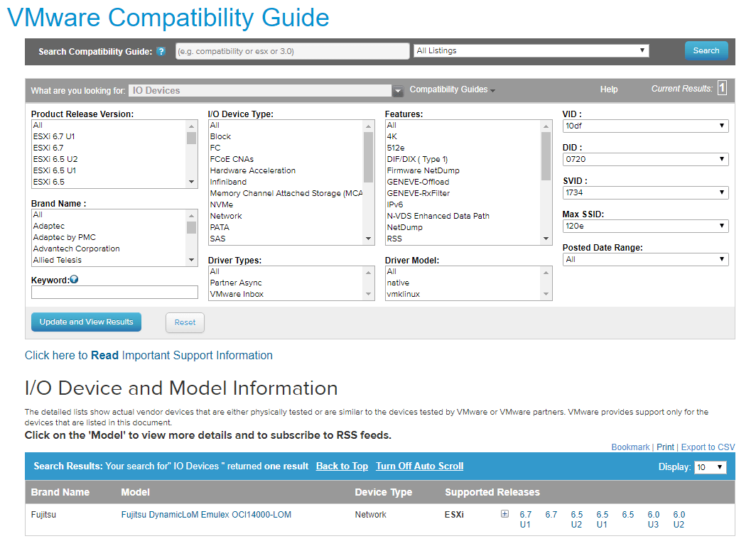Click the 6.5 U2 supported release link
The height and width of the screenshot is (546, 756).
(x=577, y=520)
